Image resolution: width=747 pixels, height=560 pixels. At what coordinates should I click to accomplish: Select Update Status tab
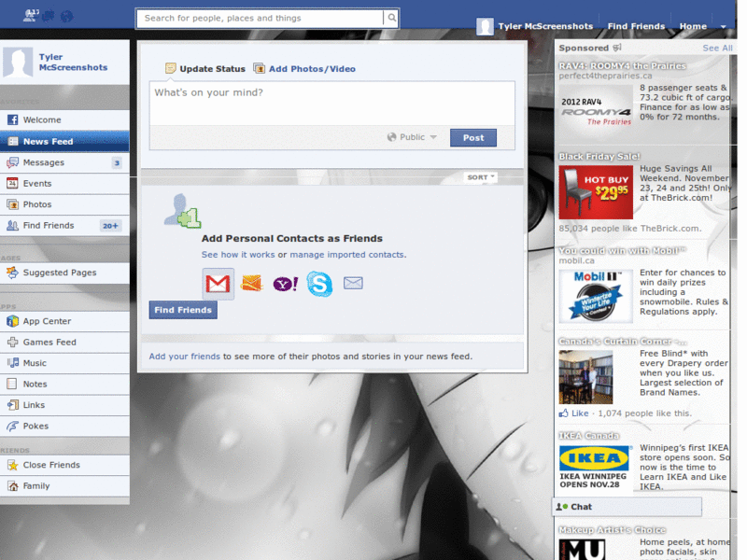205,68
